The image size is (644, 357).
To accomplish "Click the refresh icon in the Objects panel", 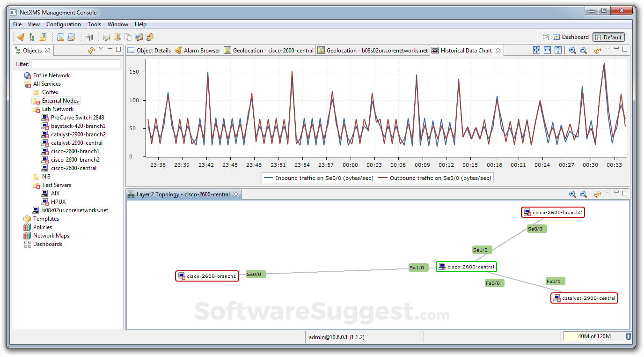I will [x=91, y=50].
